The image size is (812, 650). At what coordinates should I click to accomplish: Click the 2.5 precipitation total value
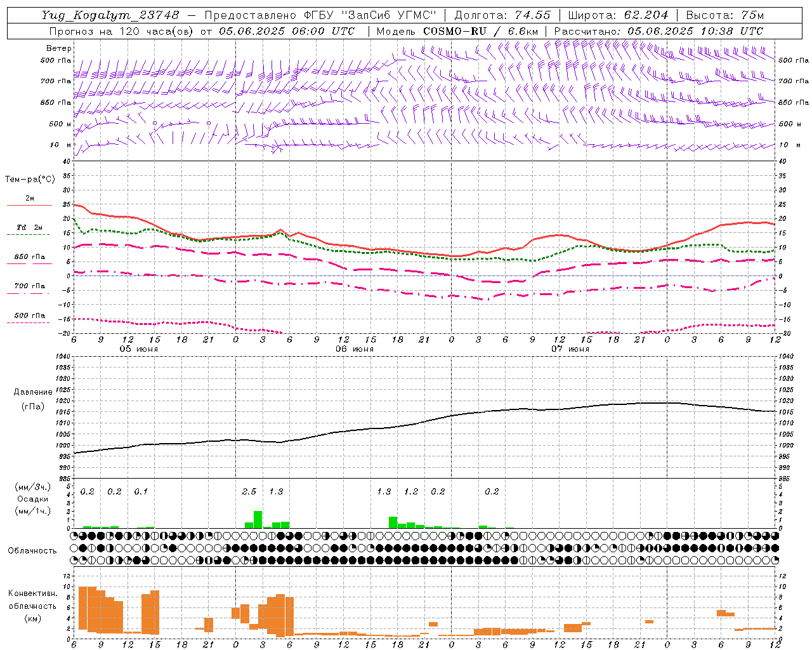249,492
